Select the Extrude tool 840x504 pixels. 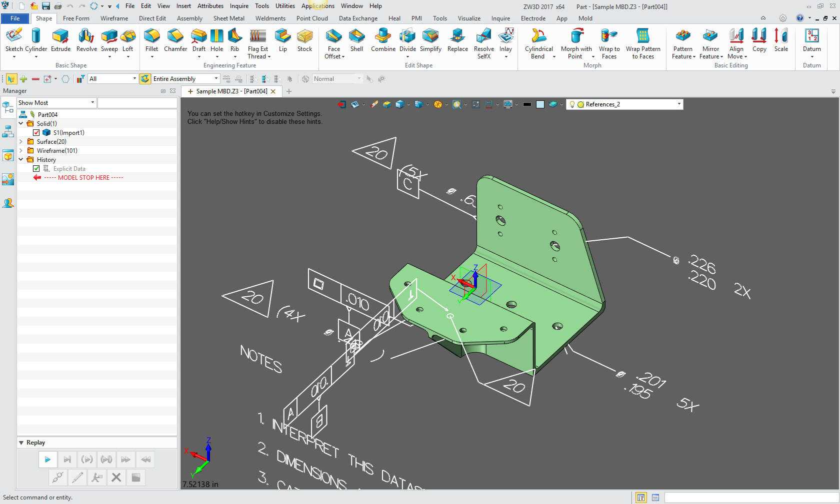(x=60, y=40)
